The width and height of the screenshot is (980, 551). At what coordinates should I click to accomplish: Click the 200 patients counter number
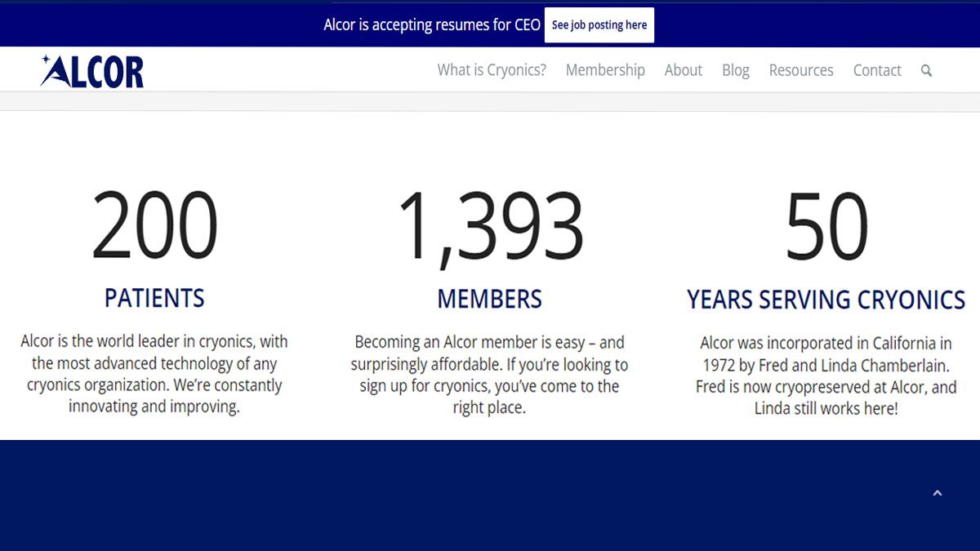tap(154, 226)
